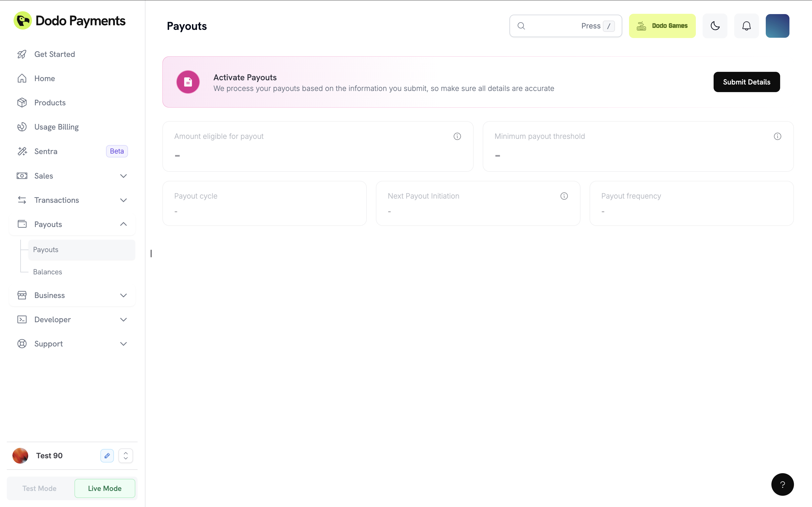The height and width of the screenshot is (507, 812).
Task: Open the Balances subpage
Action: [x=47, y=272]
